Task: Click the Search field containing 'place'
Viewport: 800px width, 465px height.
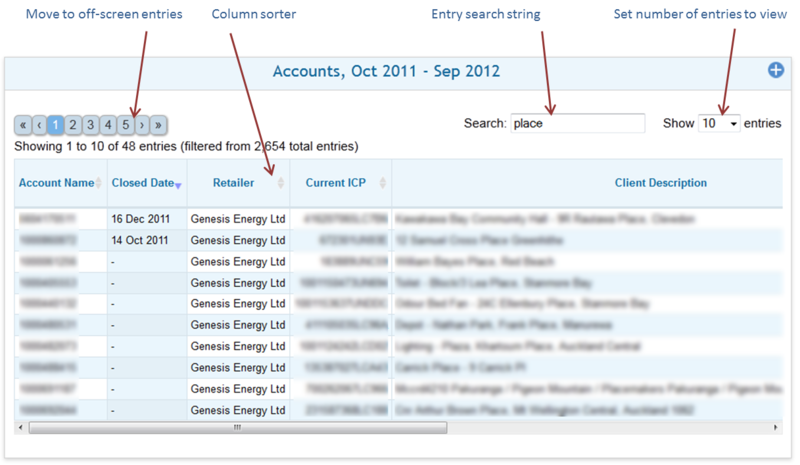Action: (x=577, y=123)
